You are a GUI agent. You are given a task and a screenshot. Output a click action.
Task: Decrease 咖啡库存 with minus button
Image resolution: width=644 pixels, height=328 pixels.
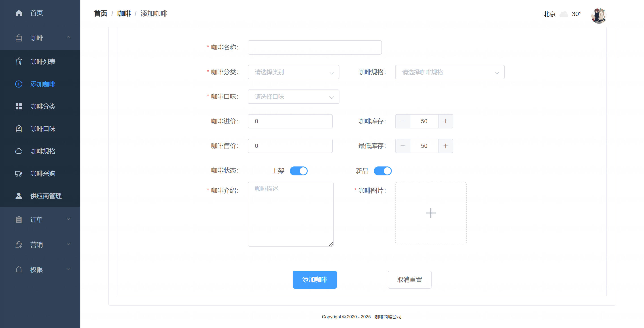pyautogui.click(x=402, y=121)
